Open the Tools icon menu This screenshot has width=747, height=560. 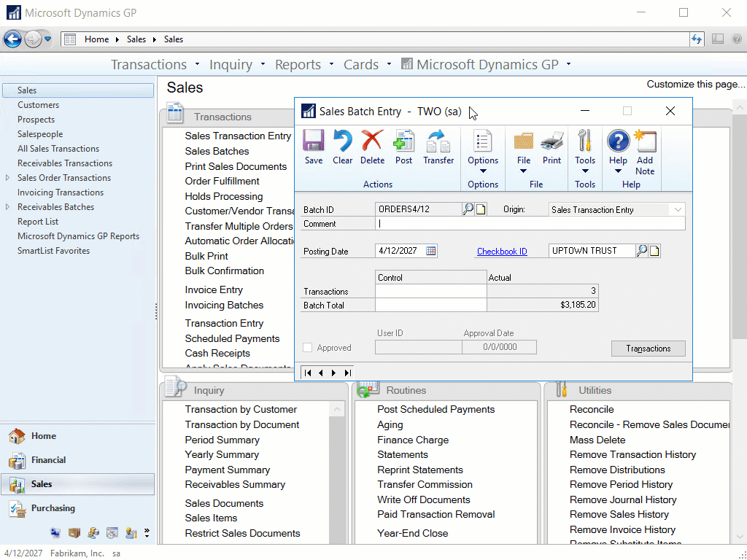click(x=584, y=141)
